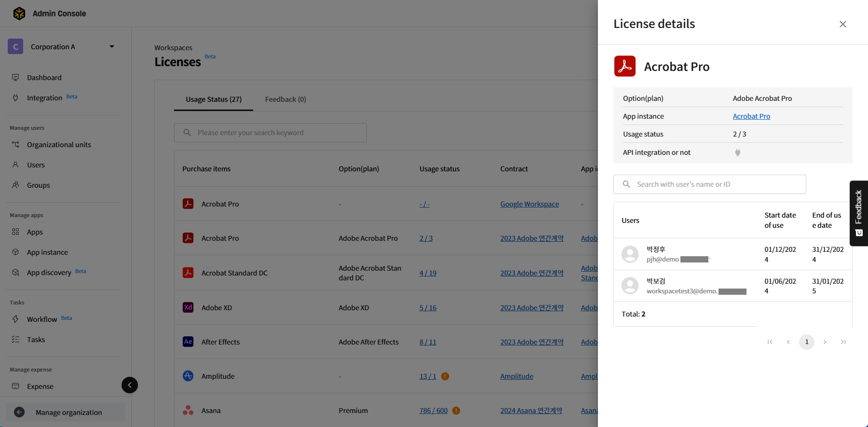
Task: Click the Expense card icon
Action: [15, 386]
